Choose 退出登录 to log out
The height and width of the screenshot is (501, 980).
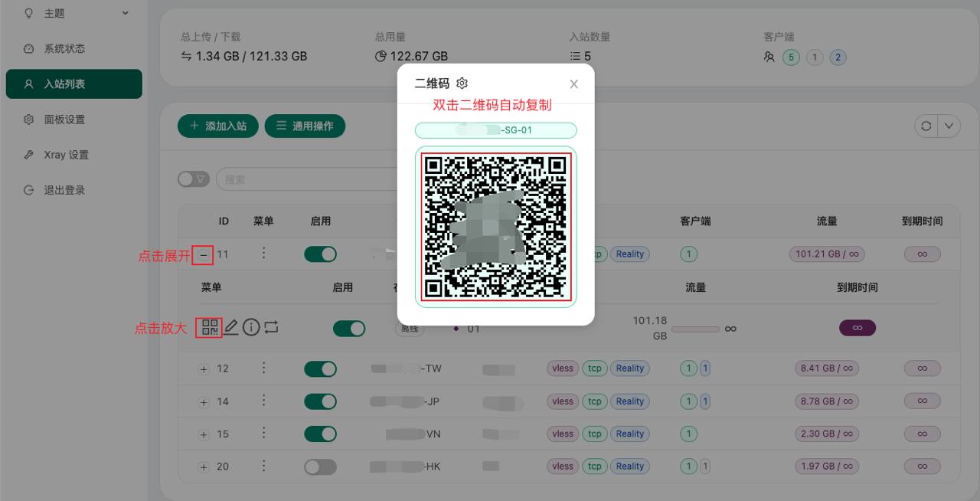(x=74, y=190)
